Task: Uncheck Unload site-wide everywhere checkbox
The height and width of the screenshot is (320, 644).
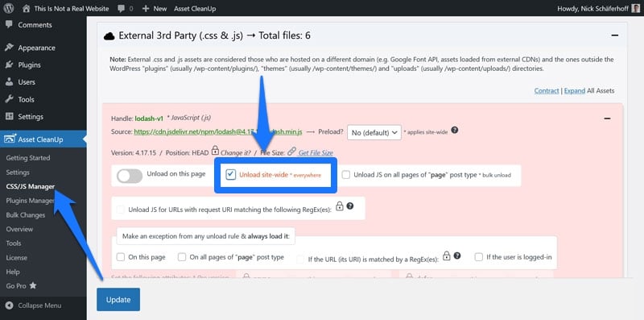Action: tap(231, 175)
